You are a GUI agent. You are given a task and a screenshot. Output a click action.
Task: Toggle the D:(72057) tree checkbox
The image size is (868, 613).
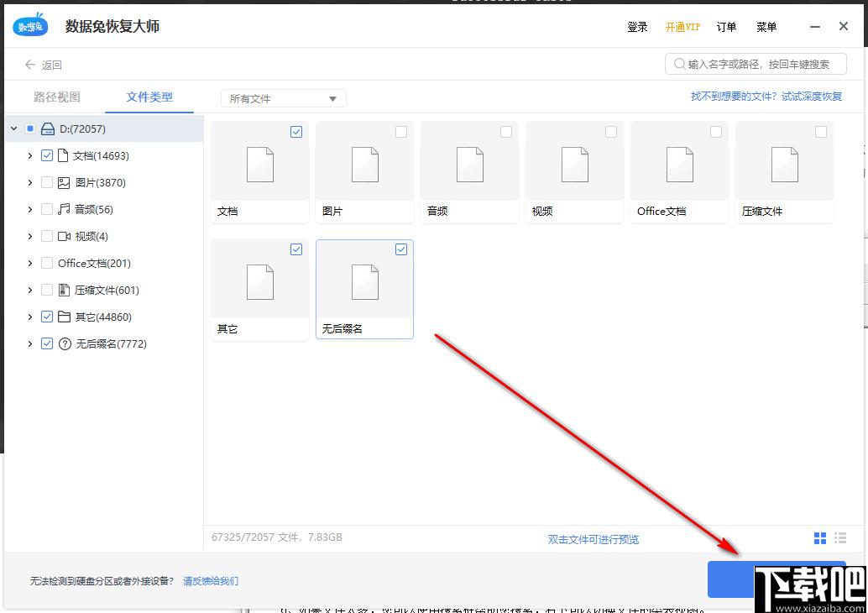30,129
